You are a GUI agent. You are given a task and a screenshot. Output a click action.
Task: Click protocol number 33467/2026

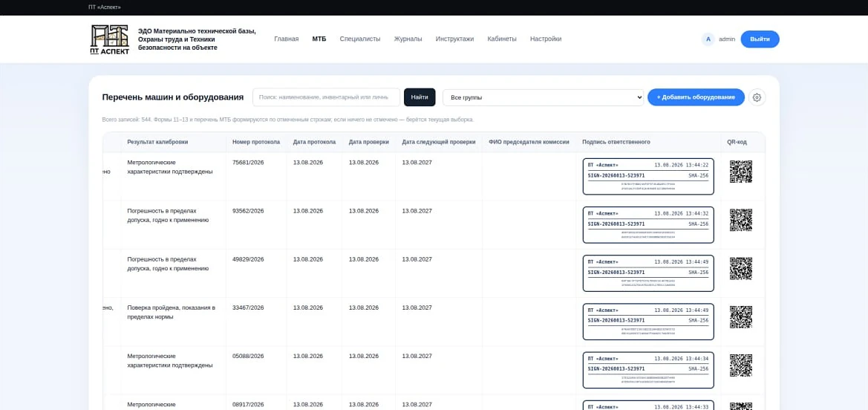pyautogui.click(x=248, y=307)
